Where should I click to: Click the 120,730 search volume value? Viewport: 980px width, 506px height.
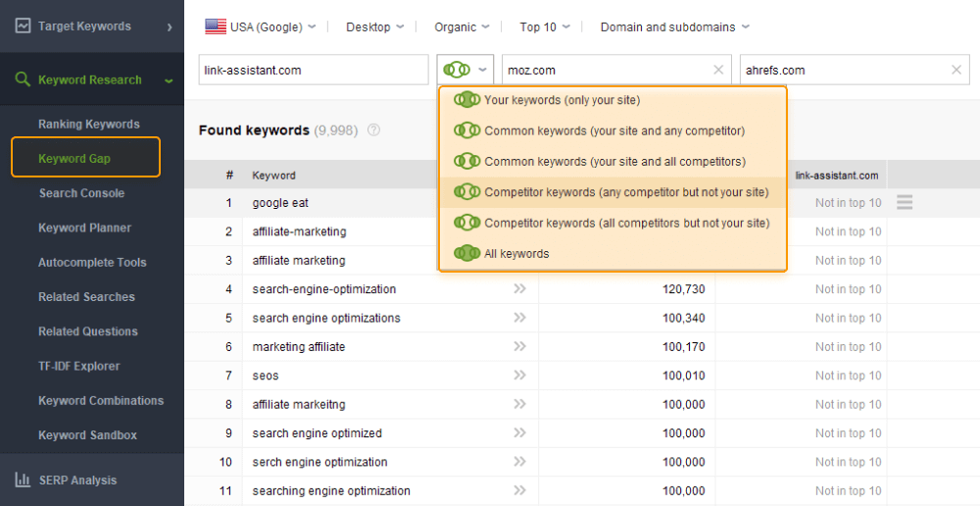(684, 289)
